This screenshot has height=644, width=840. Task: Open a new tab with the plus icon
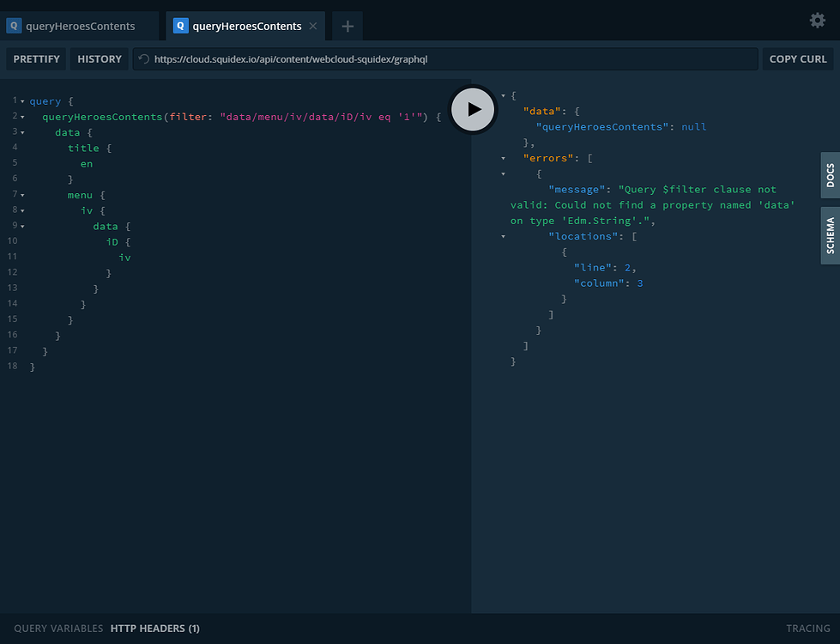coord(347,26)
